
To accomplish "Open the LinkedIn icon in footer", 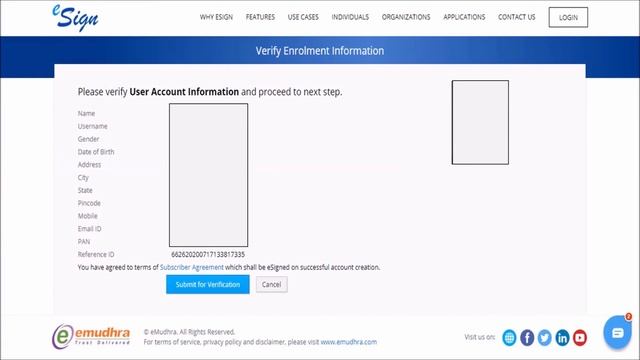I will point(562,338).
